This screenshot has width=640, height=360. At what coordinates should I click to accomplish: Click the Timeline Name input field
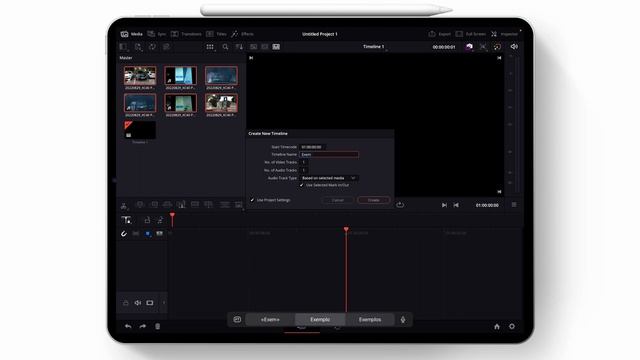click(329, 155)
